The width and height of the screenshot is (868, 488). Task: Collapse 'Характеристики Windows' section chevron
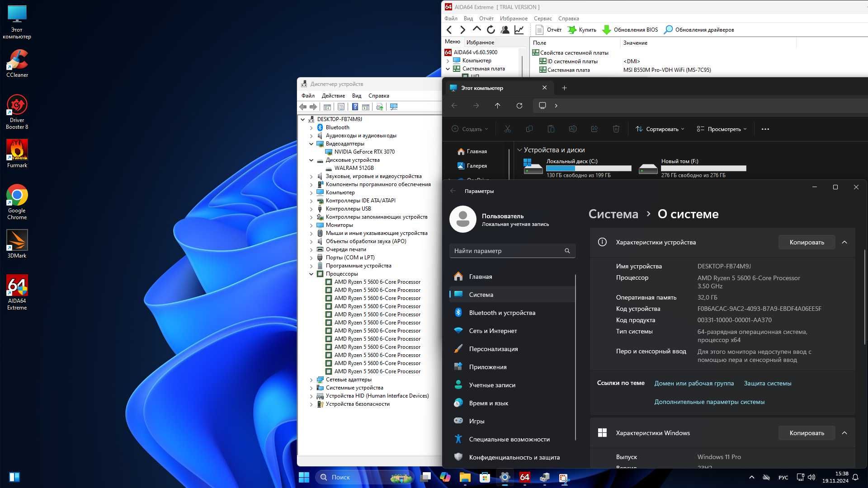tap(844, 433)
